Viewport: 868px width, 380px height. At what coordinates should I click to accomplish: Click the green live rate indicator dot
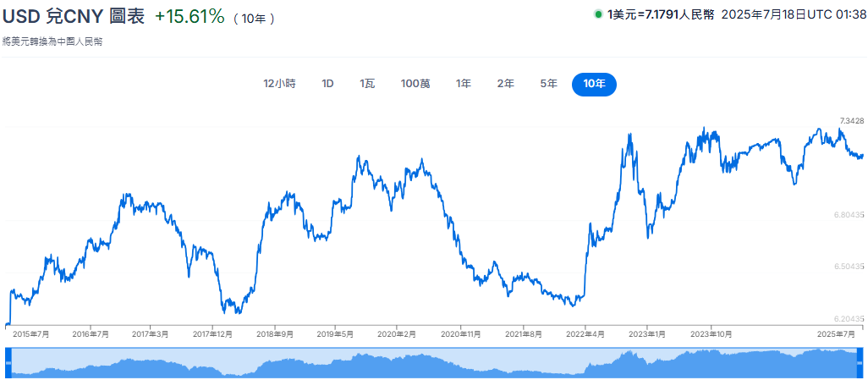(598, 15)
